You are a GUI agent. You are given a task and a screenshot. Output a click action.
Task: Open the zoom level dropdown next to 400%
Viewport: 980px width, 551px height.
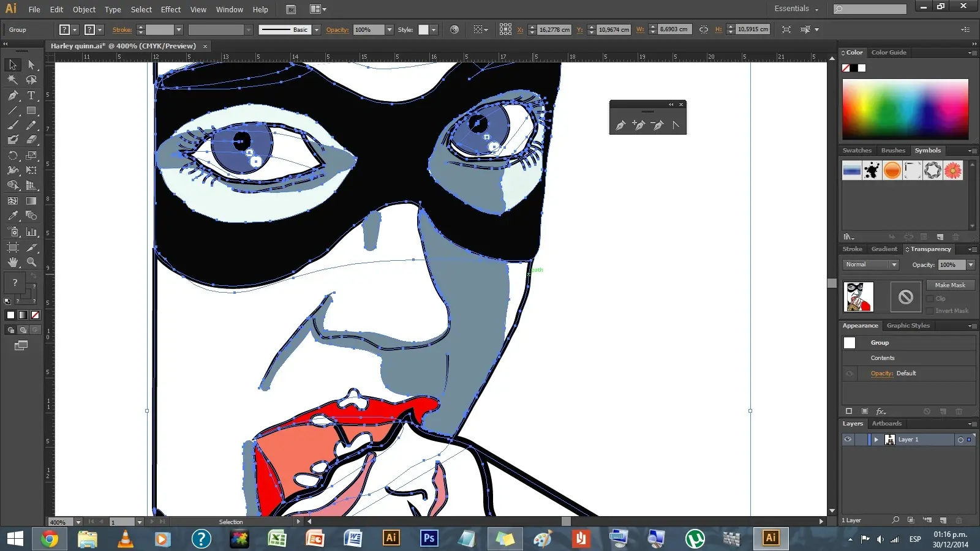[x=78, y=522]
